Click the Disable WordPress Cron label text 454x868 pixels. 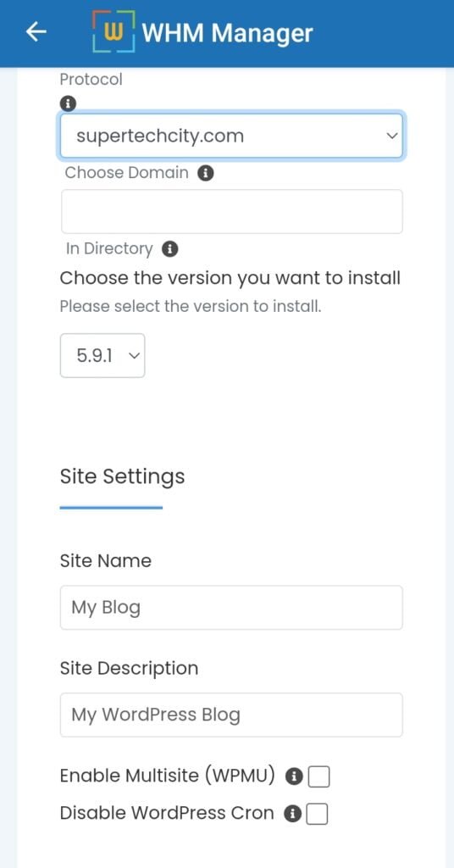(x=167, y=813)
